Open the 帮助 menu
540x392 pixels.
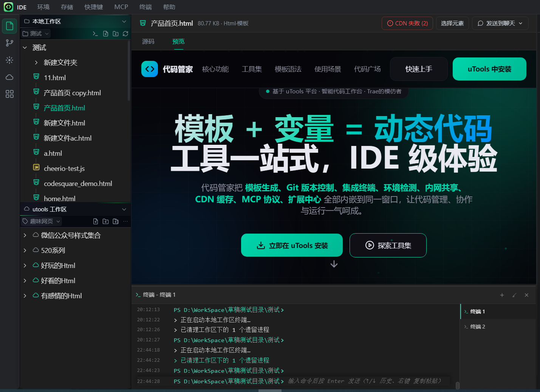(x=169, y=7)
